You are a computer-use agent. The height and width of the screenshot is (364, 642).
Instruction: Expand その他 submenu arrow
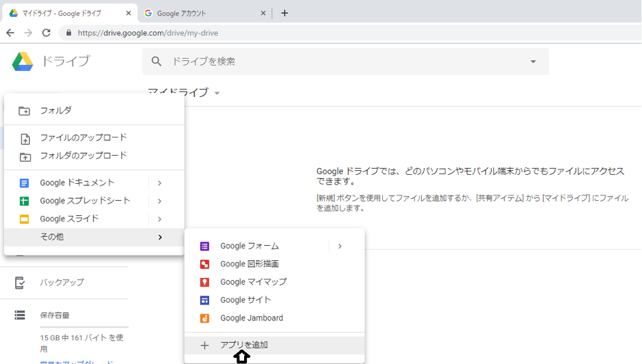point(160,237)
